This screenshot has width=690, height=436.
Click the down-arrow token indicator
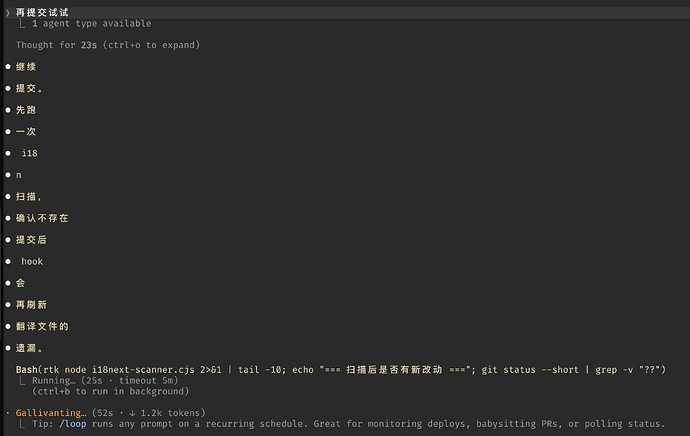click(132, 413)
